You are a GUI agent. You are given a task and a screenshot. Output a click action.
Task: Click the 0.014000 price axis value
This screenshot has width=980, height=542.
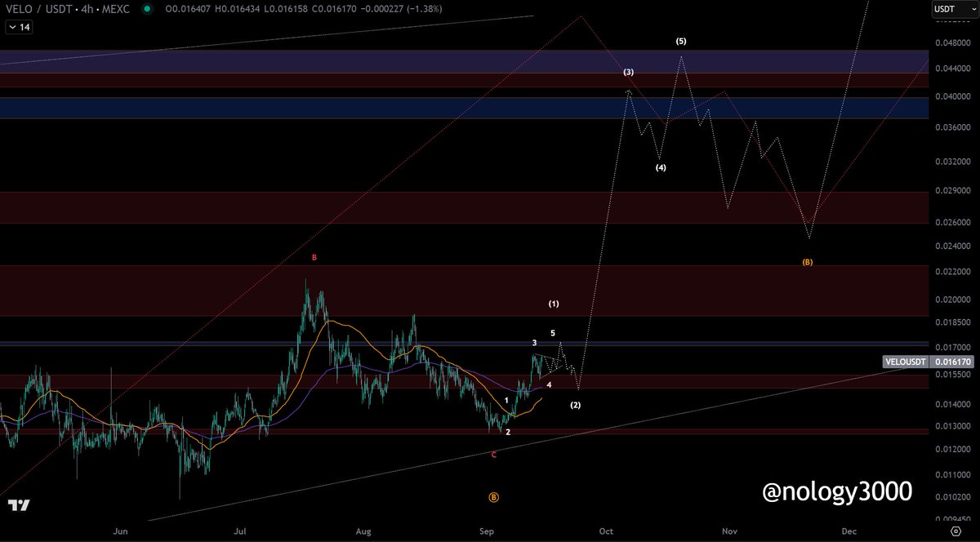pyautogui.click(x=954, y=404)
